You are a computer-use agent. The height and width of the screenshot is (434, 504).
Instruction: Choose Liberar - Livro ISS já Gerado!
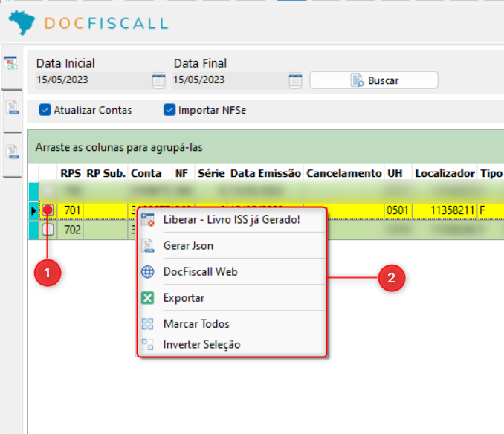tap(231, 220)
